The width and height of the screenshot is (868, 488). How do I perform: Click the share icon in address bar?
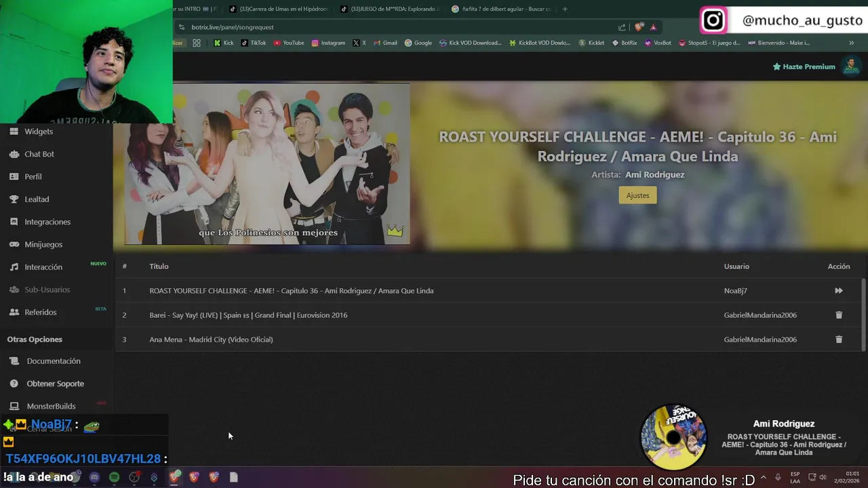point(622,27)
